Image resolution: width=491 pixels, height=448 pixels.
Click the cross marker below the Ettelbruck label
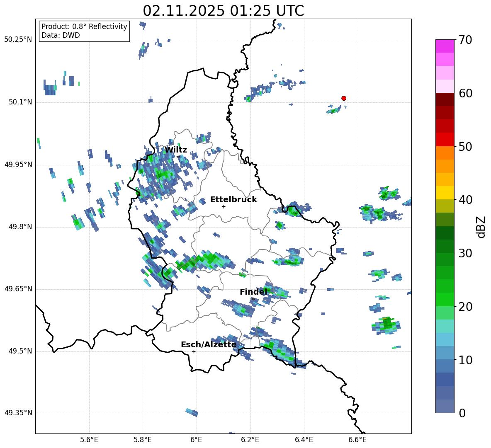pyautogui.click(x=224, y=206)
